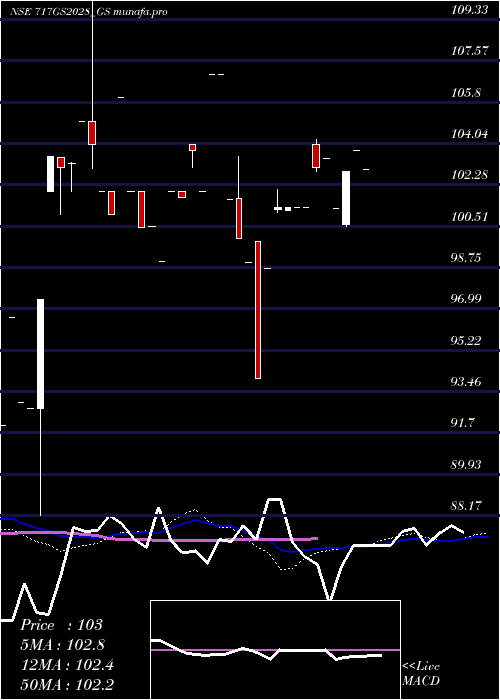Select the 109.33 price level label
This screenshot has height=700, width=500.
pos(469,10)
